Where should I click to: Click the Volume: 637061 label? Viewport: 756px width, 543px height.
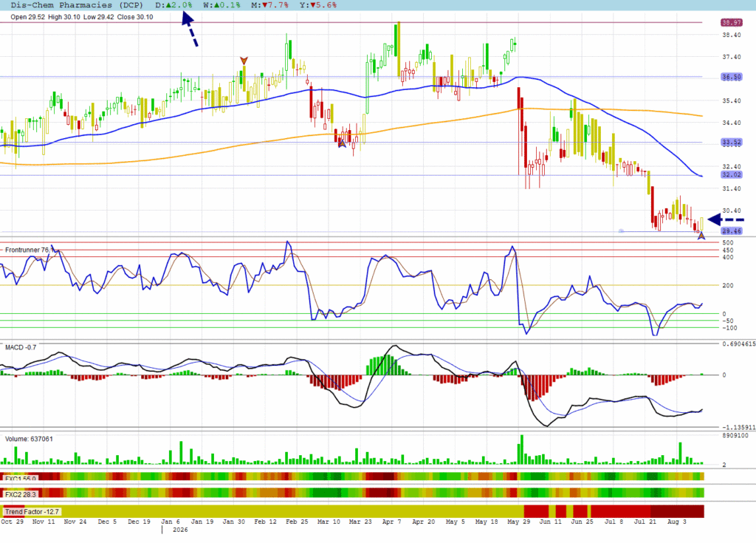[x=29, y=439]
